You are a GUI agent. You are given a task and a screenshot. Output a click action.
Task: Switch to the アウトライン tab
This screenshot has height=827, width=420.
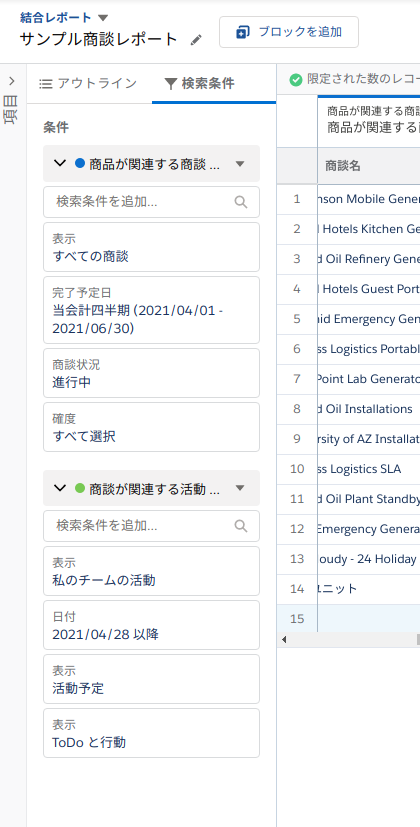coord(89,83)
